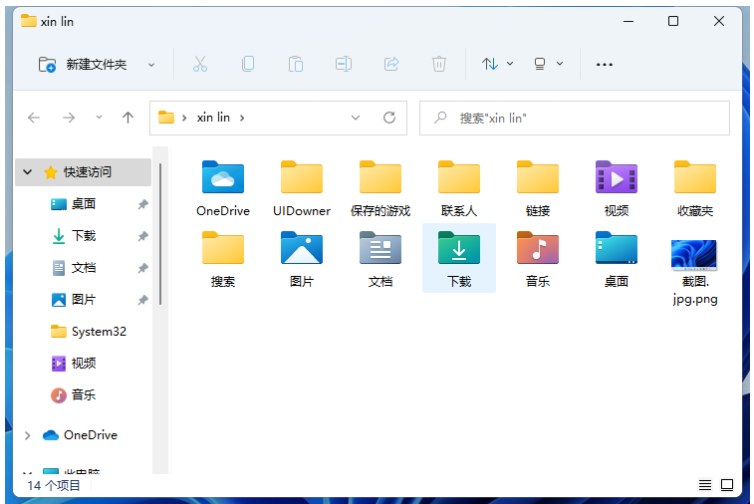Open the see more ellipsis menu
754x504 pixels.
pyautogui.click(x=604, y=64)
